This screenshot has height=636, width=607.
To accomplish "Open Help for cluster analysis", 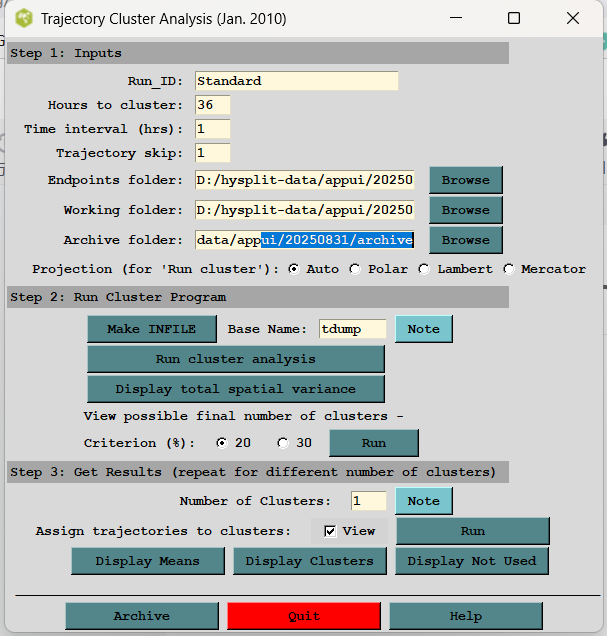I will point(465,616).
